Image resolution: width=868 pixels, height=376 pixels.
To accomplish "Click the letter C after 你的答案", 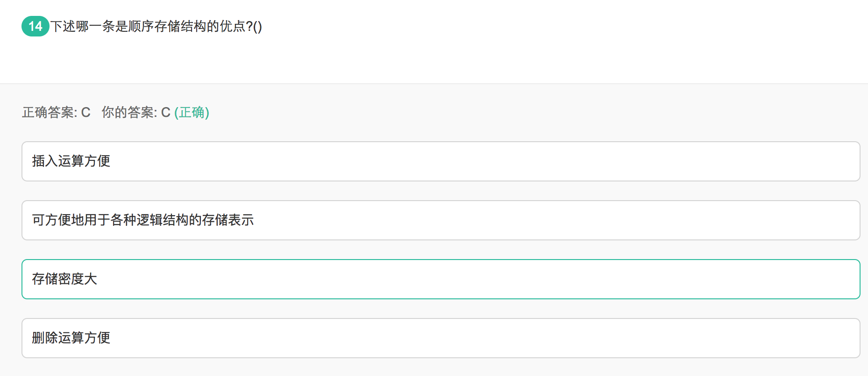I will pos(165,112).
